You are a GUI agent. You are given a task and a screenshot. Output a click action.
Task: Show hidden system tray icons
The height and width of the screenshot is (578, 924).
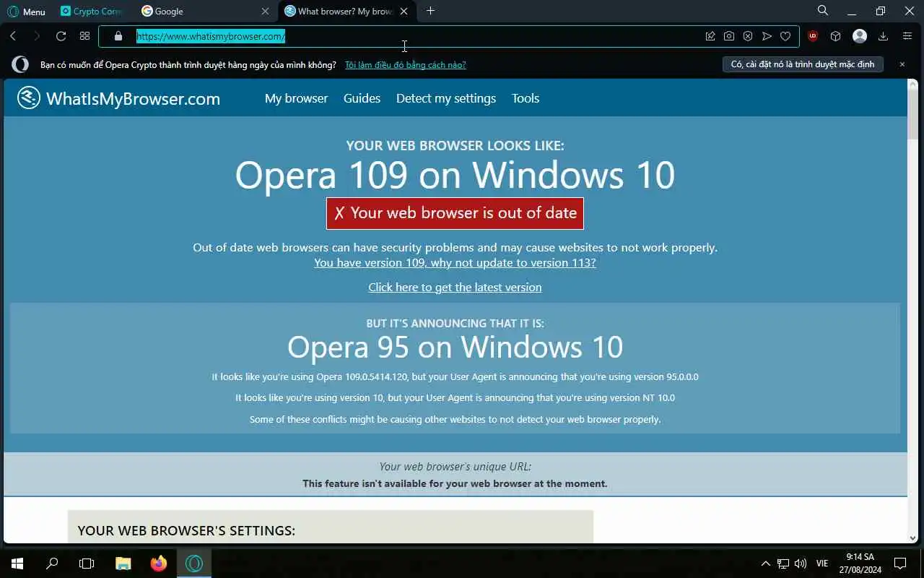(766, 564)
